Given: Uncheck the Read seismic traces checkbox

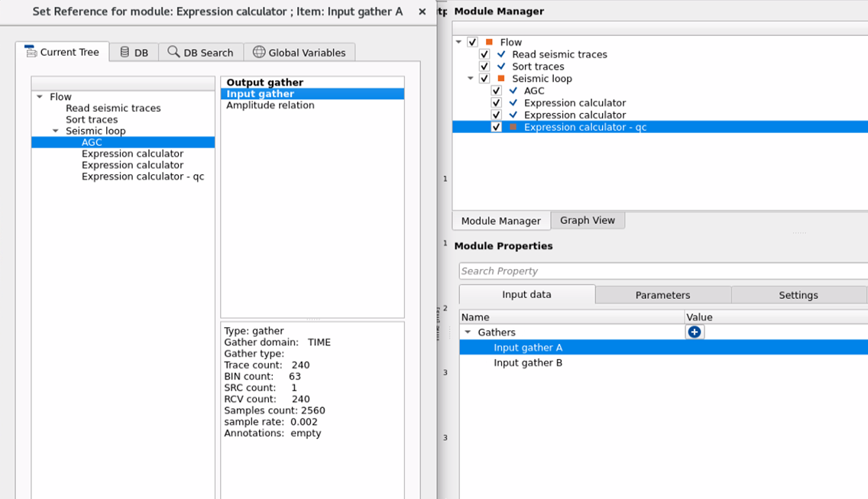Looking at the screenshot, I should (x=484, y=54).
